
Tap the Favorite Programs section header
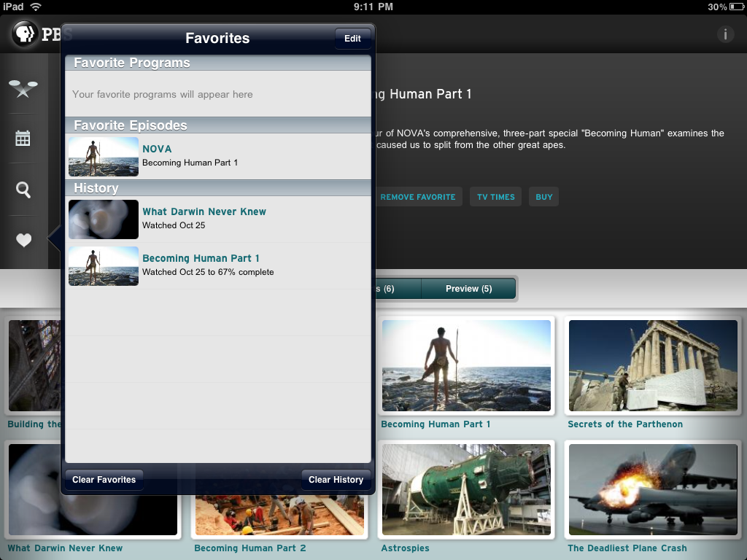coord(217,63)
